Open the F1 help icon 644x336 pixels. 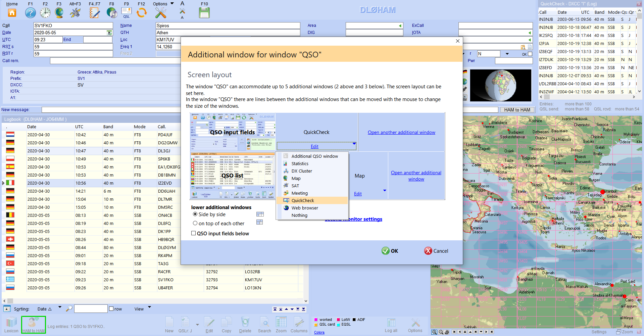31,13
